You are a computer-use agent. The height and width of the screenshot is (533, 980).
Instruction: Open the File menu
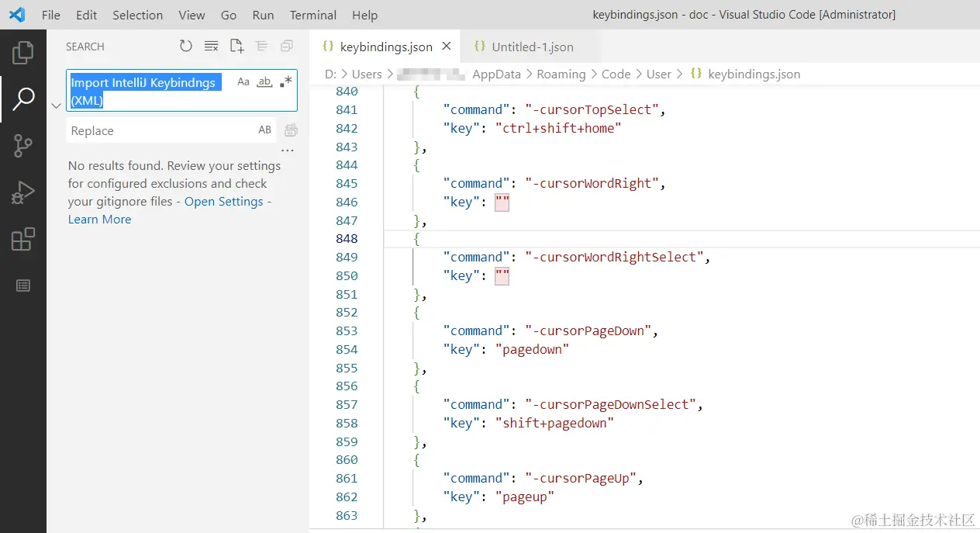pos(50,15)
